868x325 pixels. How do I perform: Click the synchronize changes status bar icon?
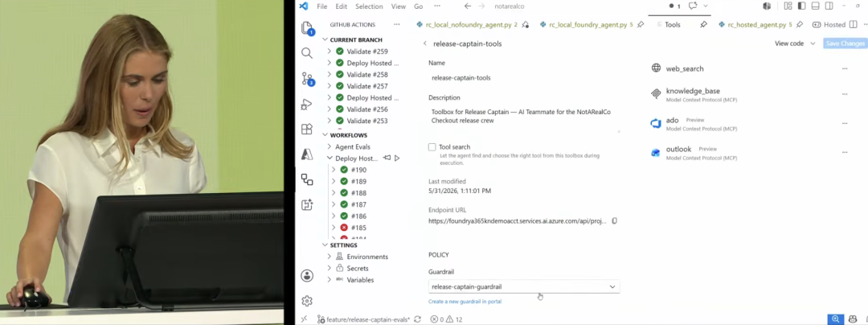417,319
